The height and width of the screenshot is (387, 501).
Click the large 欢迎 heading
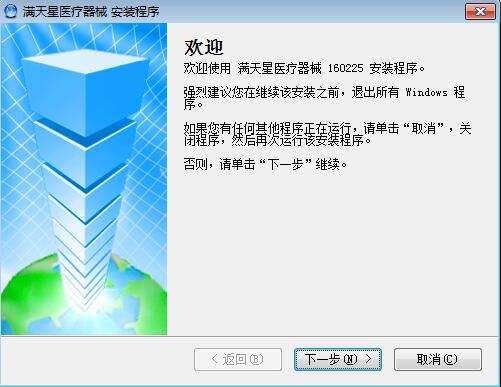(203, 47)
